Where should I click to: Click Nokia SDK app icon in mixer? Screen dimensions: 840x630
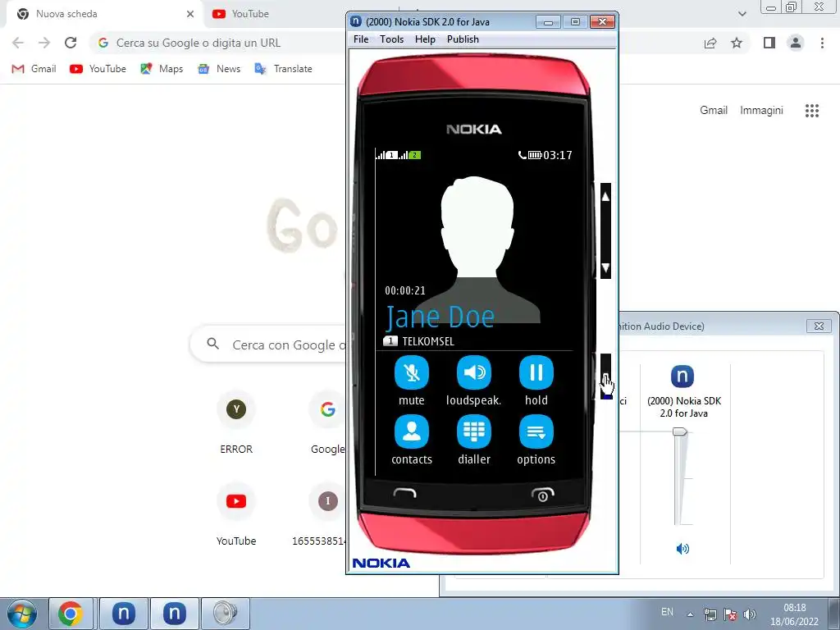pos(682,376)
